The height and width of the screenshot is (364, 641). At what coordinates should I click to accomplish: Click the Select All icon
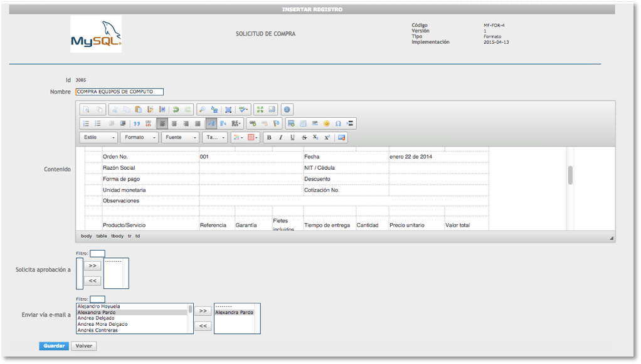coord(228,110)
